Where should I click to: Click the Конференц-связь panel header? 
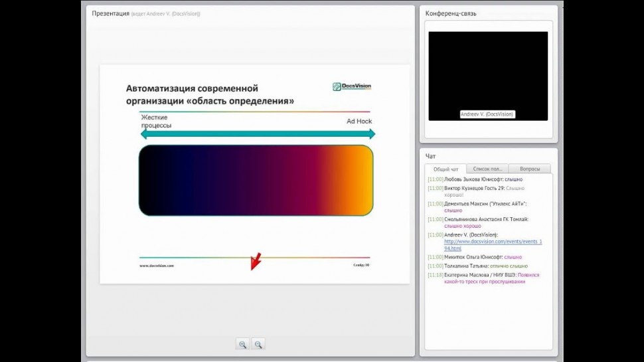[x=451, y=13]
